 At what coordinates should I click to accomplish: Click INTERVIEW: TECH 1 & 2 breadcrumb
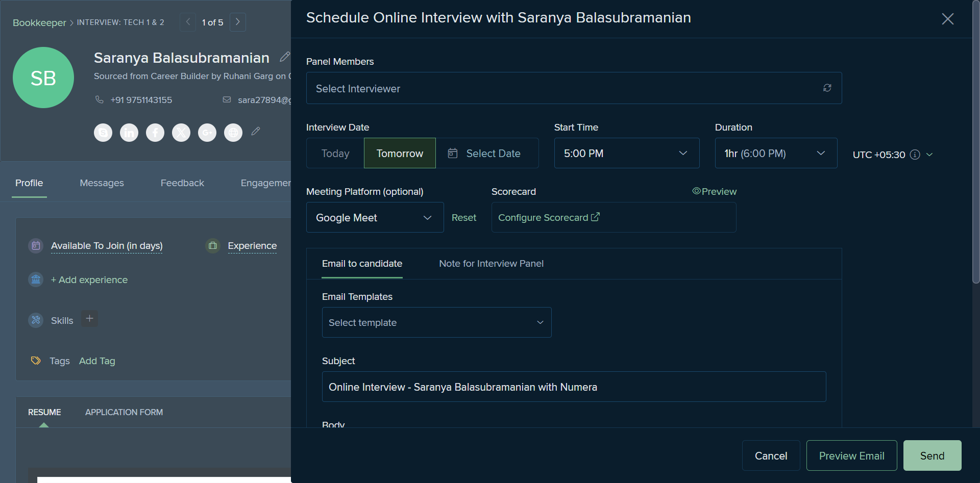(x=120, y=22)
